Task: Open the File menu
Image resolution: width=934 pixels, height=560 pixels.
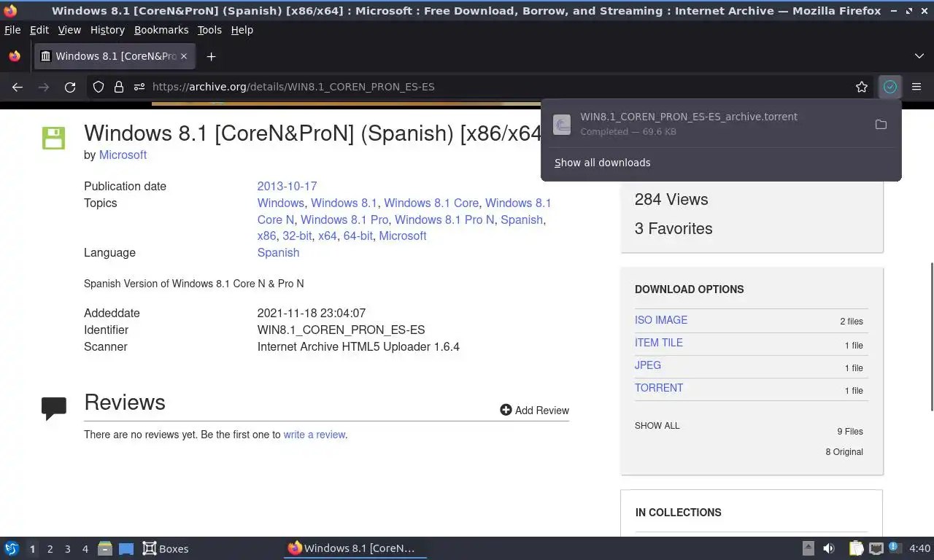Action: tap(12, 30)
